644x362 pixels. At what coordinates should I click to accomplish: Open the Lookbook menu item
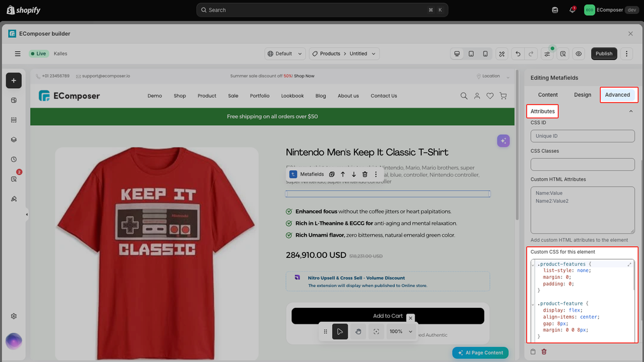point(292,96)
